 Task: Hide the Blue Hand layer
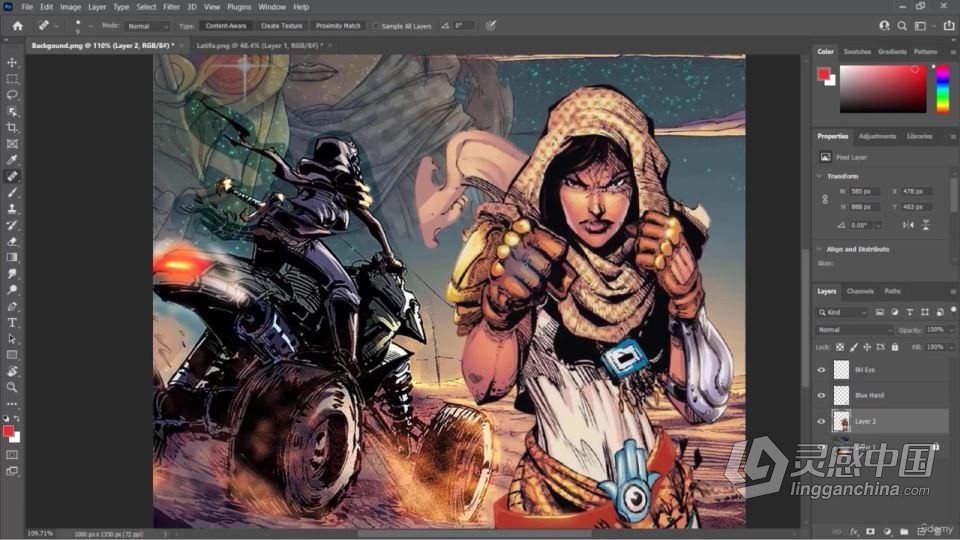coord(822,396)
